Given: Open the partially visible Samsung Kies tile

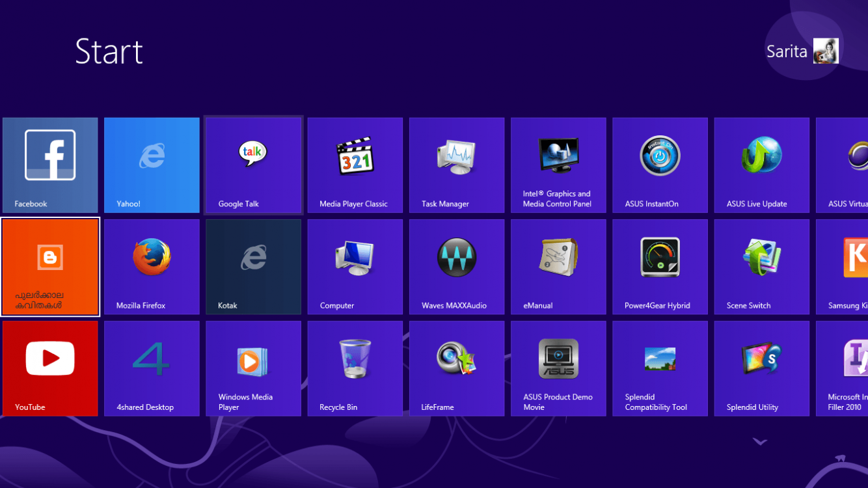Looking at the screenshot, I should [842, 267].
